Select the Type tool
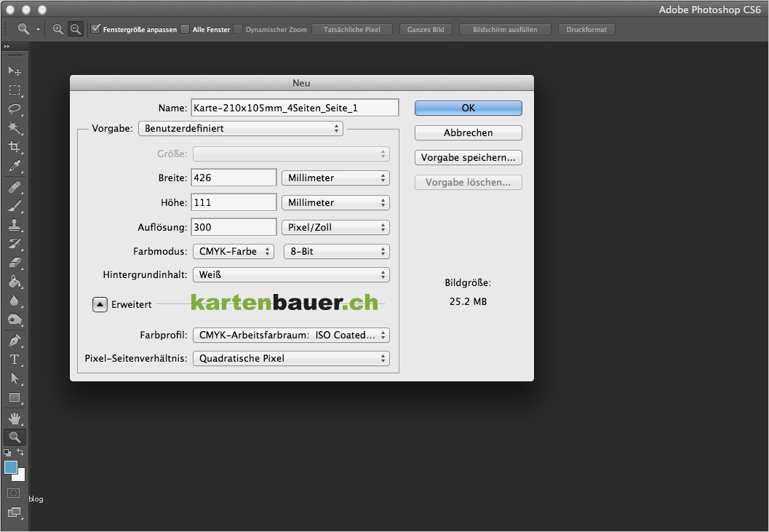This screenshot has height=532, width=769. [15, 360]
